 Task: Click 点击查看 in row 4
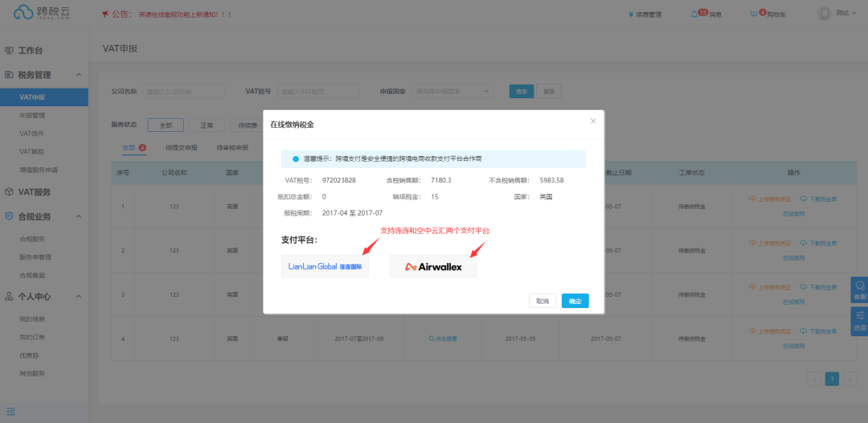(x=443, y=339)
